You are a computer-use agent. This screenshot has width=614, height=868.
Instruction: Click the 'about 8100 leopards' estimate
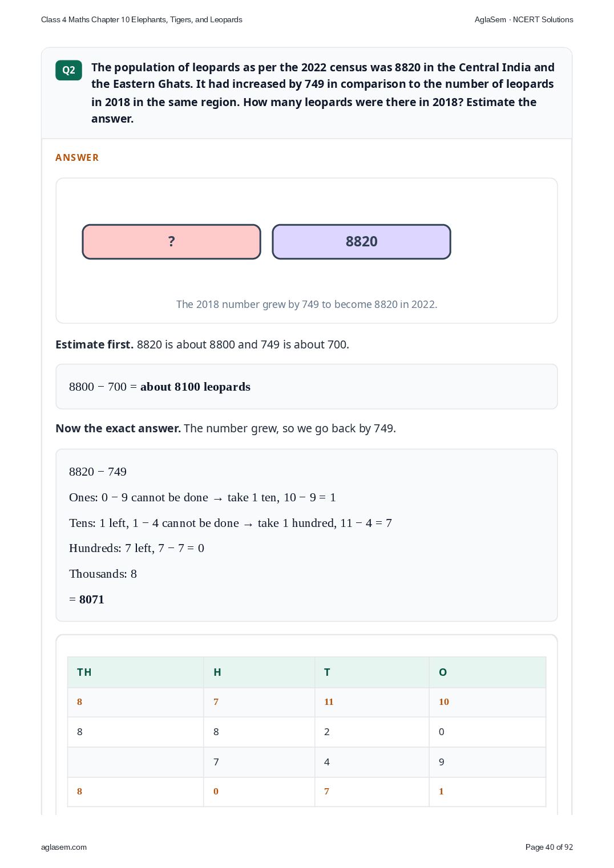point(195,387)
